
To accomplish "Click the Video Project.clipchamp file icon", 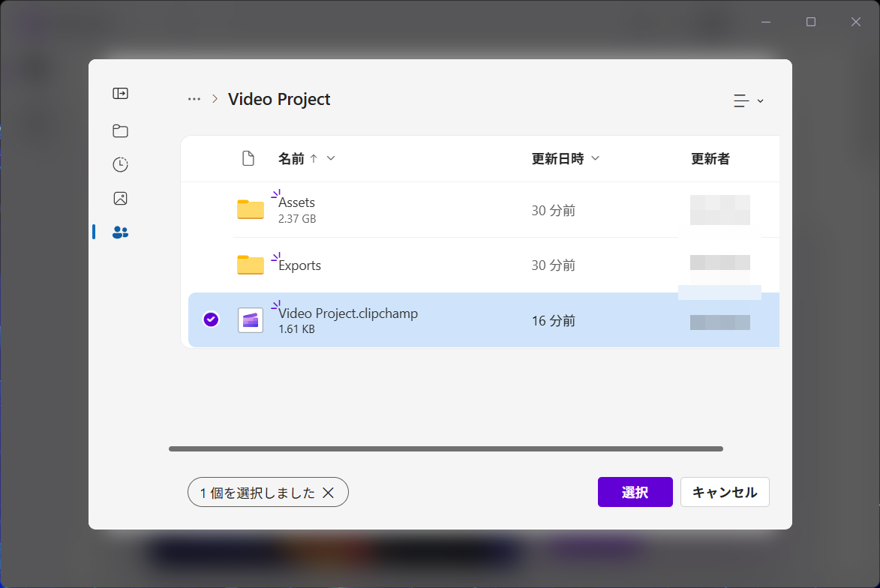I will (251, 320).
